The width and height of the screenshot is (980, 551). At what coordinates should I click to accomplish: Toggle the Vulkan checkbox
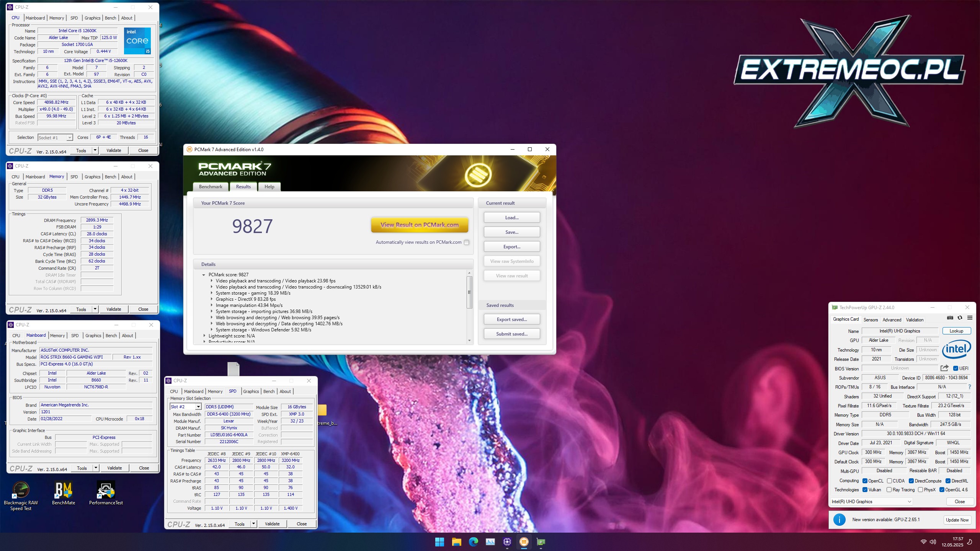coord(865,490)
